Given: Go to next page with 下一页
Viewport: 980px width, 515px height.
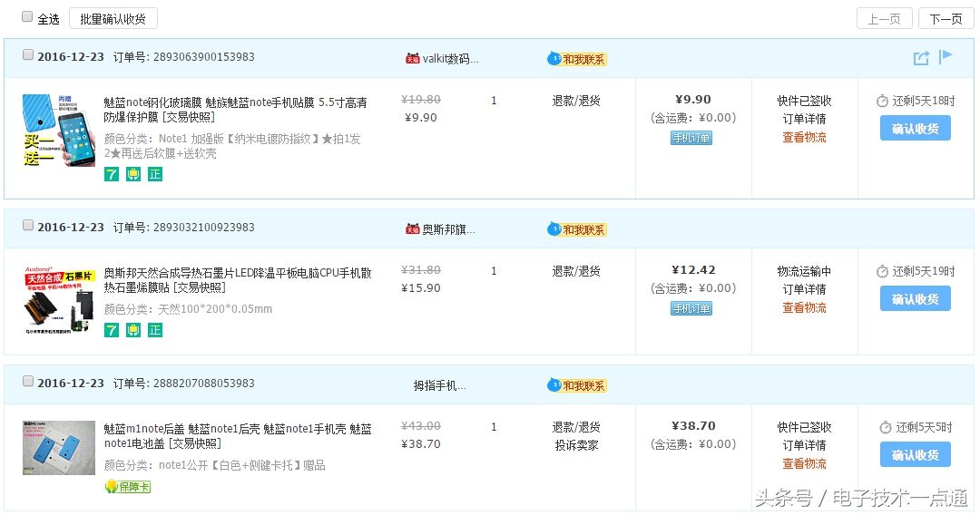Looking at the screenshot, I should click(x=946, y=19).
